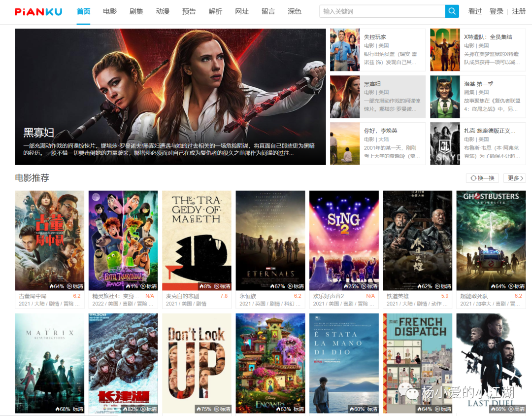Screen dimensions: 532x416
Task: Click the 5.9 rating of 铁道英雄
Action: (445, 296)
